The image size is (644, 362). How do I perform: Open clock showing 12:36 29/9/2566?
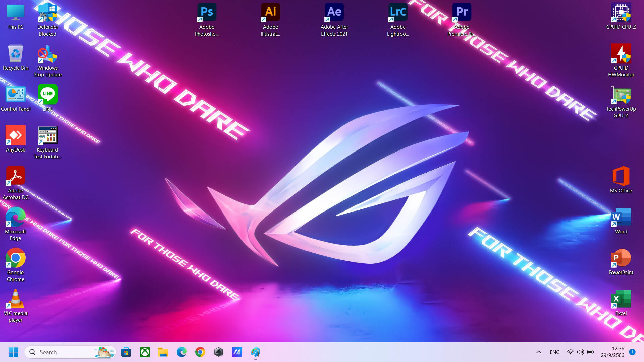click(612, 352)
